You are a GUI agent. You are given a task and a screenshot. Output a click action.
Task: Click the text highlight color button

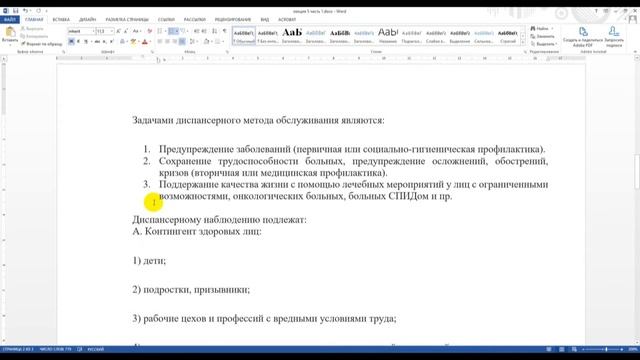tap(133, 42)
